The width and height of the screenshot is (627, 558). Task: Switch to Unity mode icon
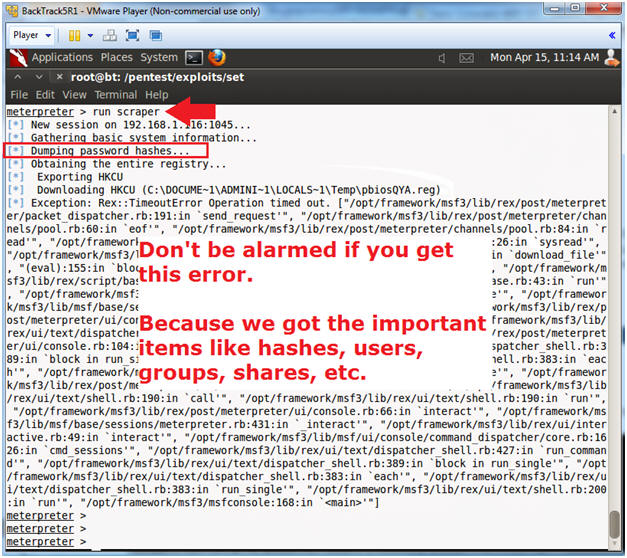tap(156, 36)
